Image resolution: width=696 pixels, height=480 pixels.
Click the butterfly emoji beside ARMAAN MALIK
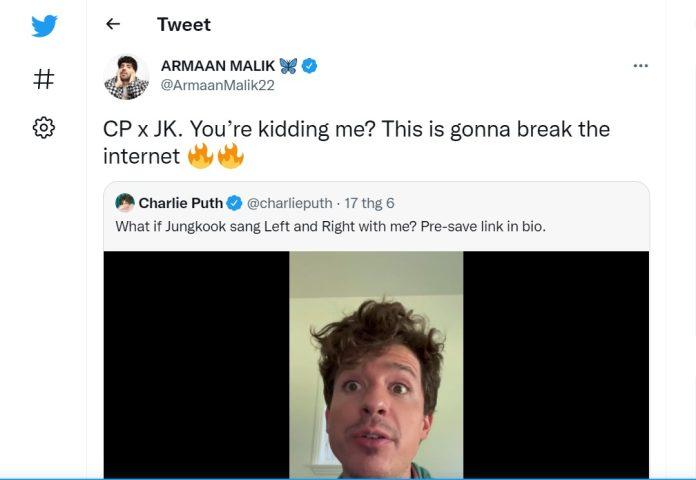pos(288,66)
